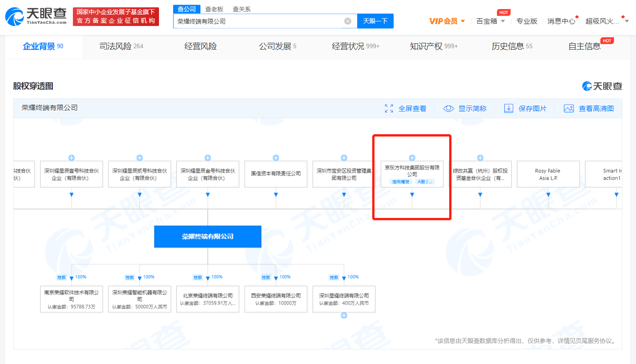The height and width of the screenshot is (364, 636).
Task: Open the 知识产权 tab
Action: click(x=434, y=46)
